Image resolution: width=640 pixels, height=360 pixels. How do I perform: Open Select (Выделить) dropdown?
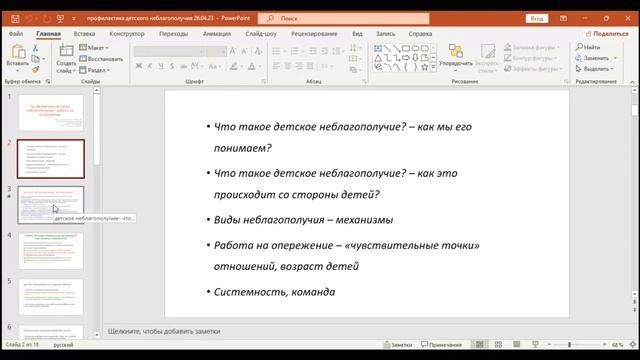pyautogui.click(x=595, y=69)
